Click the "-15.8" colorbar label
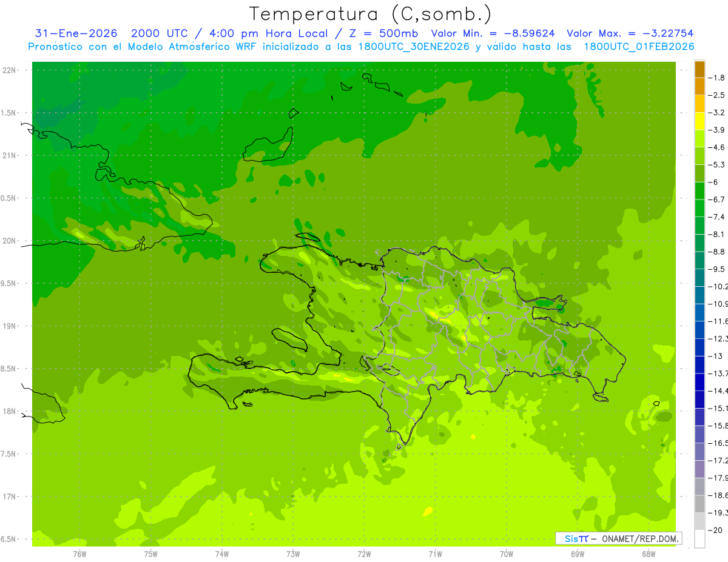The width and height of the screenshot is (728, 562). (x=718, y=426)
